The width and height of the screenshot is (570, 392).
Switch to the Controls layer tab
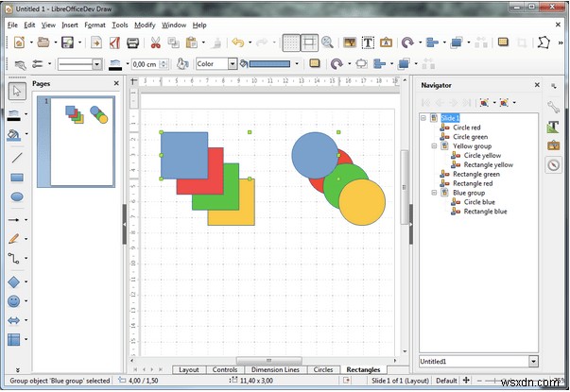click(x=225, y=370)
